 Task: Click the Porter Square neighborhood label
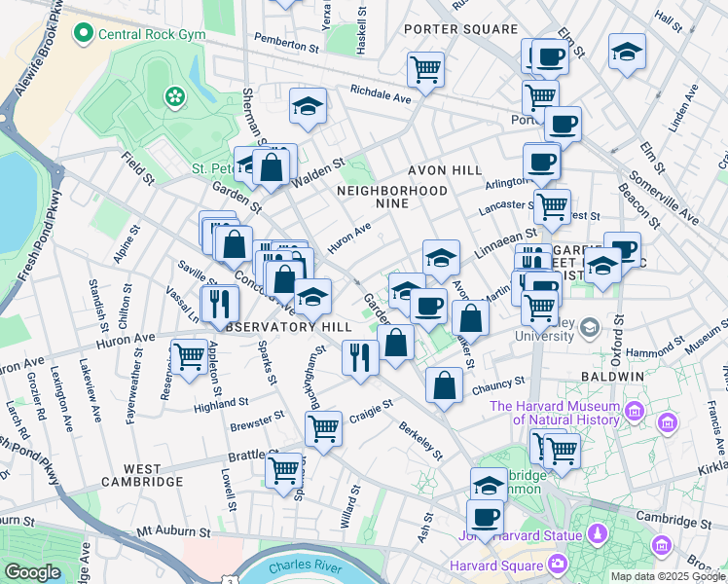[461, 29]
